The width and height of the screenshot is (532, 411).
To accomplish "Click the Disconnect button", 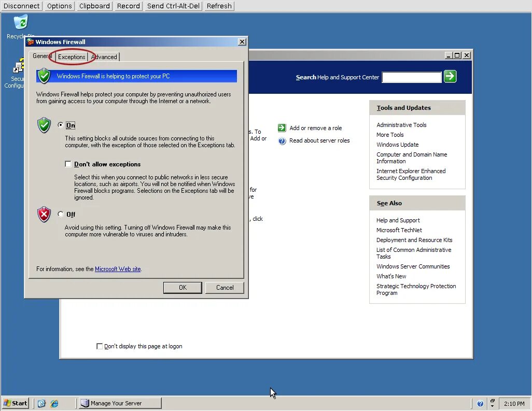I will pos(21,6).
